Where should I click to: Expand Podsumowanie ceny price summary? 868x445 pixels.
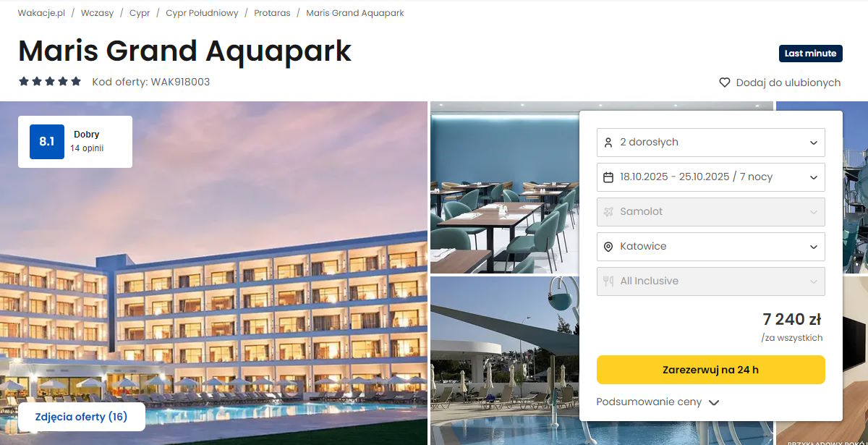[658, 402]
